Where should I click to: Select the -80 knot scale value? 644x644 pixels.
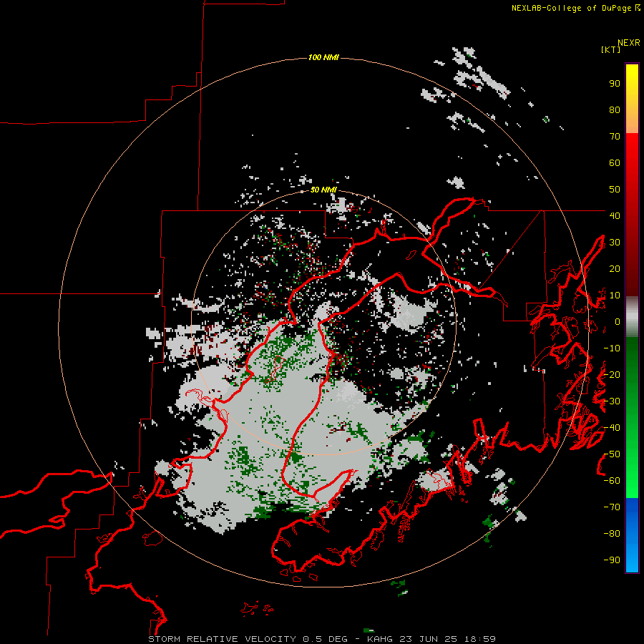612,534
